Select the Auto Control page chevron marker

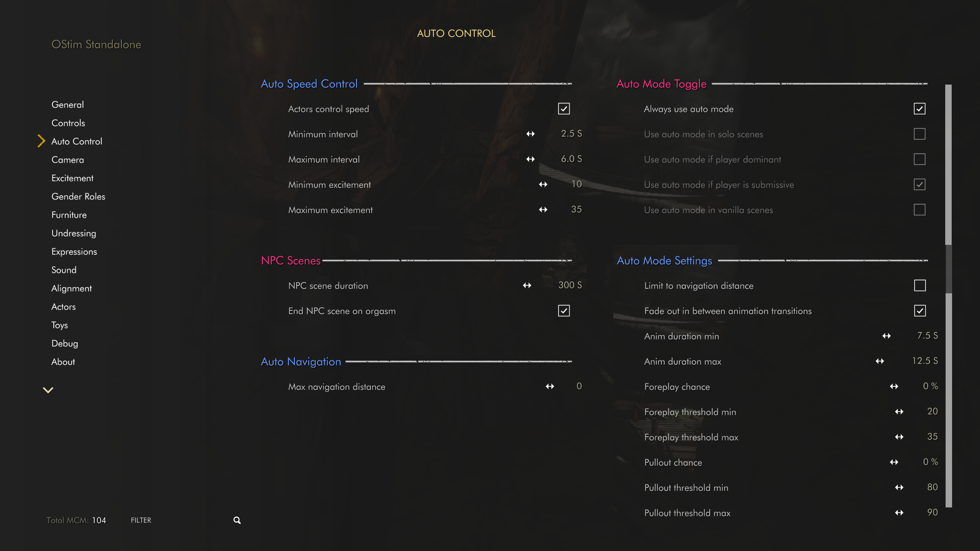41,141
